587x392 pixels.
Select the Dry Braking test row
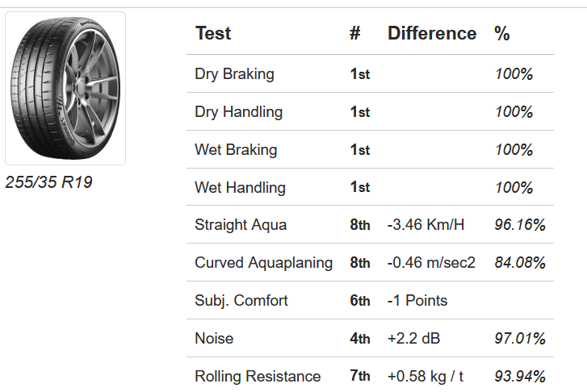point(234,74)
